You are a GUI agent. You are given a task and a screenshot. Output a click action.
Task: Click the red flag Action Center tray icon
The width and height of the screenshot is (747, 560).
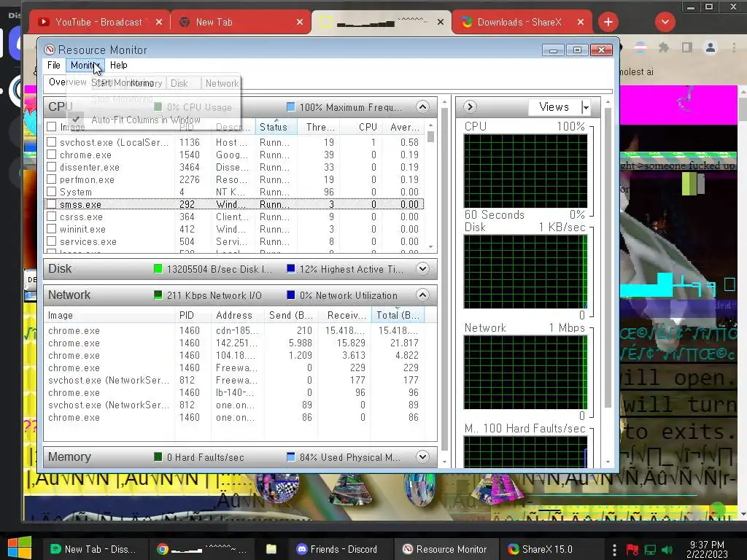pos(632,550)
